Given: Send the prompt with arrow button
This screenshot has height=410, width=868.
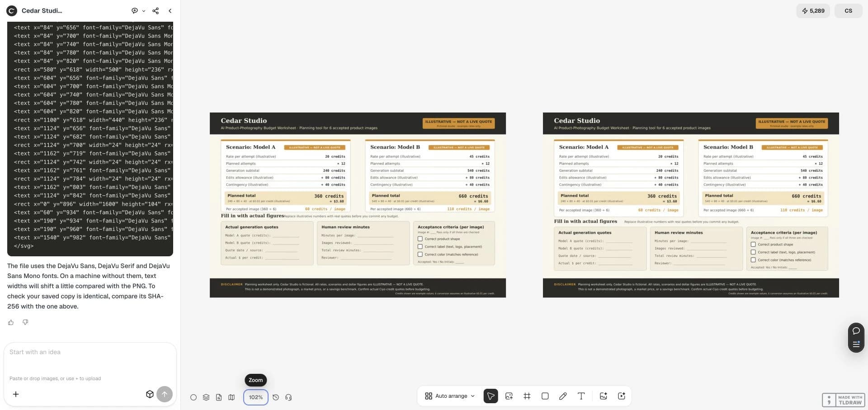Looking at the screenshot, I should (x=165, y=394).
